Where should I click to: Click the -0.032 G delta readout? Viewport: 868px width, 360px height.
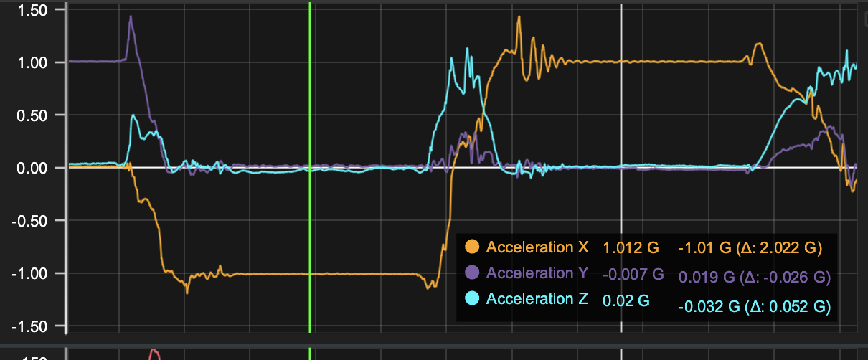tap(754, 306)
